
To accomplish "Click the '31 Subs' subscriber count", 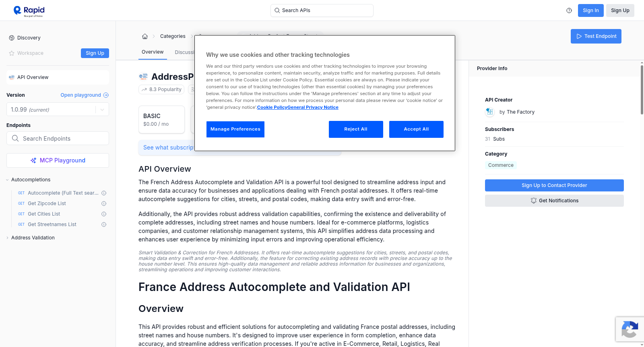I will tap(495, 139).
